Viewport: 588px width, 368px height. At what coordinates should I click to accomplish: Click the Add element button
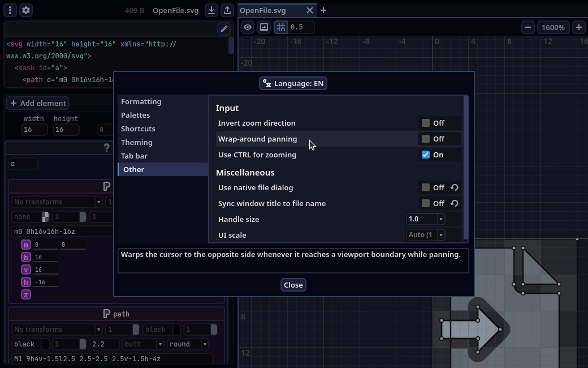pos(38,103)
